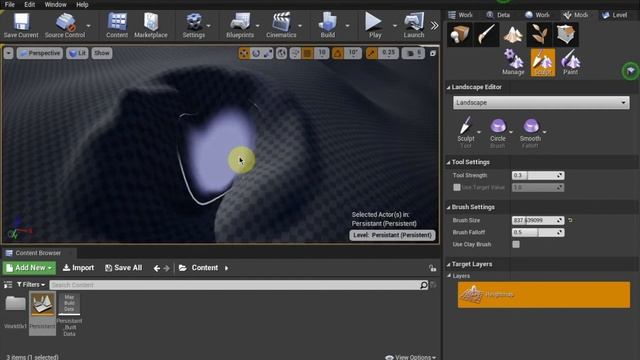Open the Edit menu
The width and height of the screenshot is (640, 360).
pyautogui.click(x=30, y=4)
